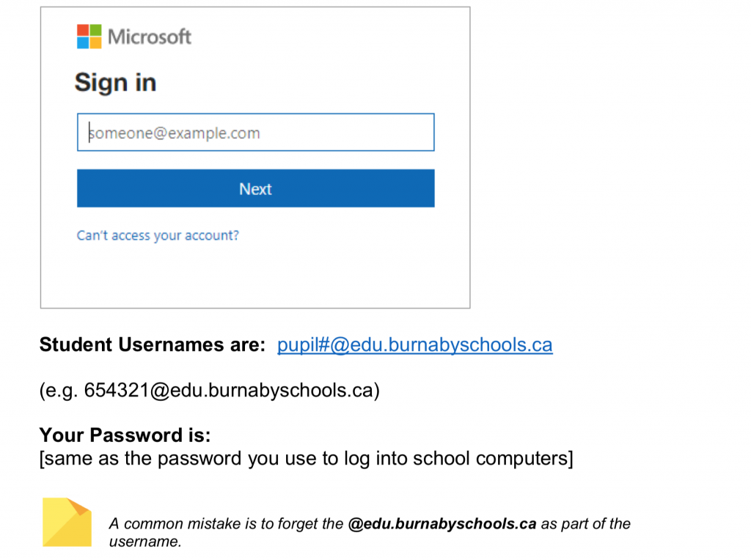Focus the someone@example.com email field

255,133
